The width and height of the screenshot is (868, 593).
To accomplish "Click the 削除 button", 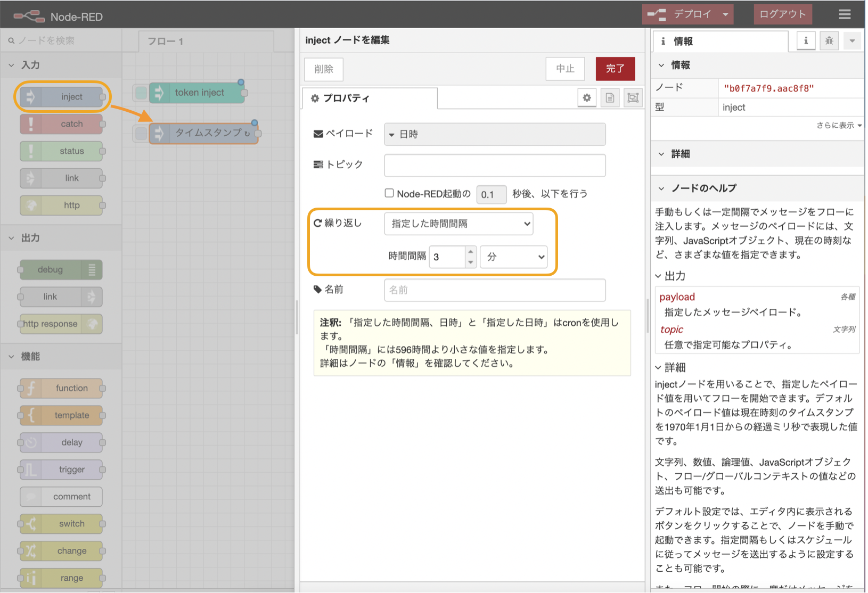I will (324, 69).
